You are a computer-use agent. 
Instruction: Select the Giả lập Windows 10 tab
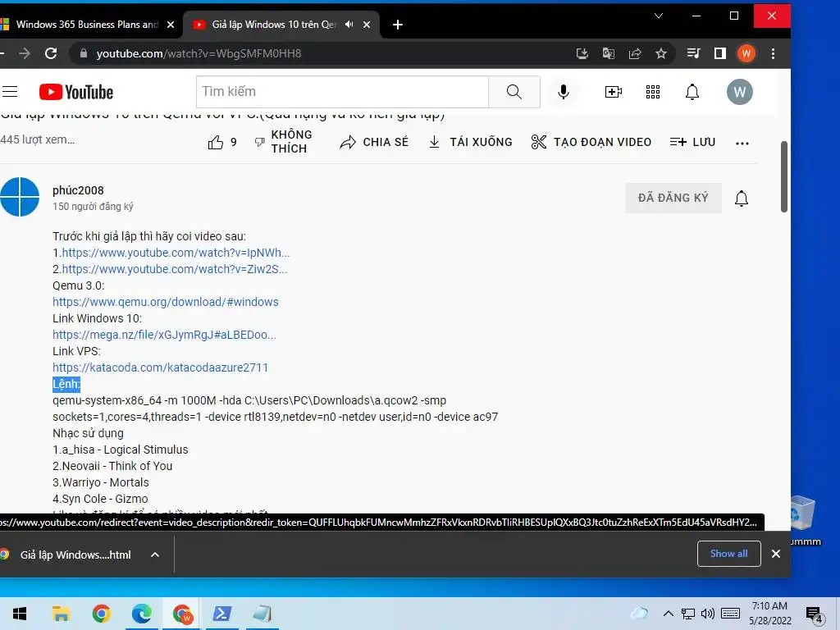tap(273, 25)
